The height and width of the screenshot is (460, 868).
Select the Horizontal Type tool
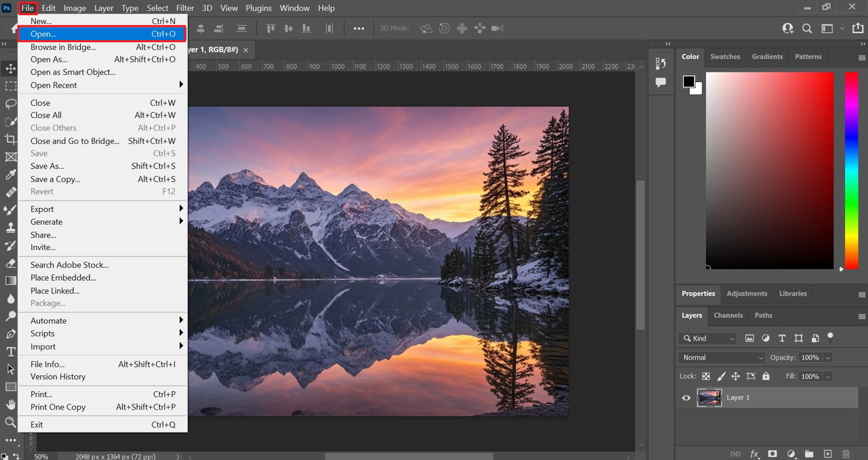click(x=10, y=352)
